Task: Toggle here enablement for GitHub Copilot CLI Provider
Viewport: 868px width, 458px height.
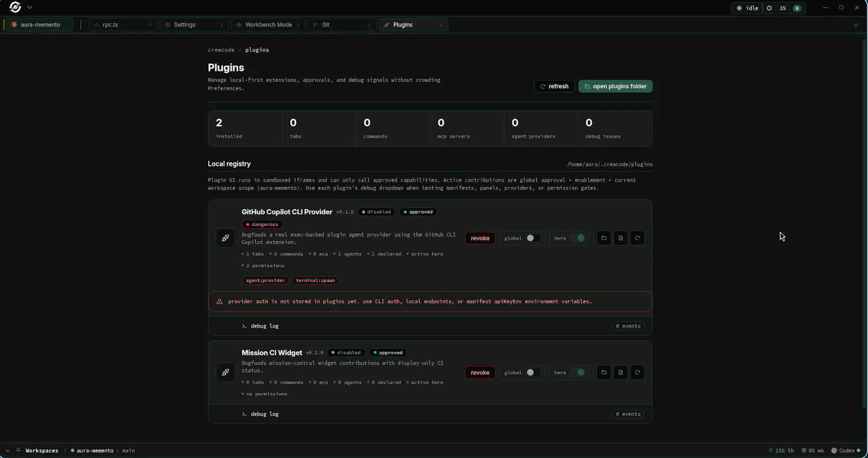Action: 578,238
